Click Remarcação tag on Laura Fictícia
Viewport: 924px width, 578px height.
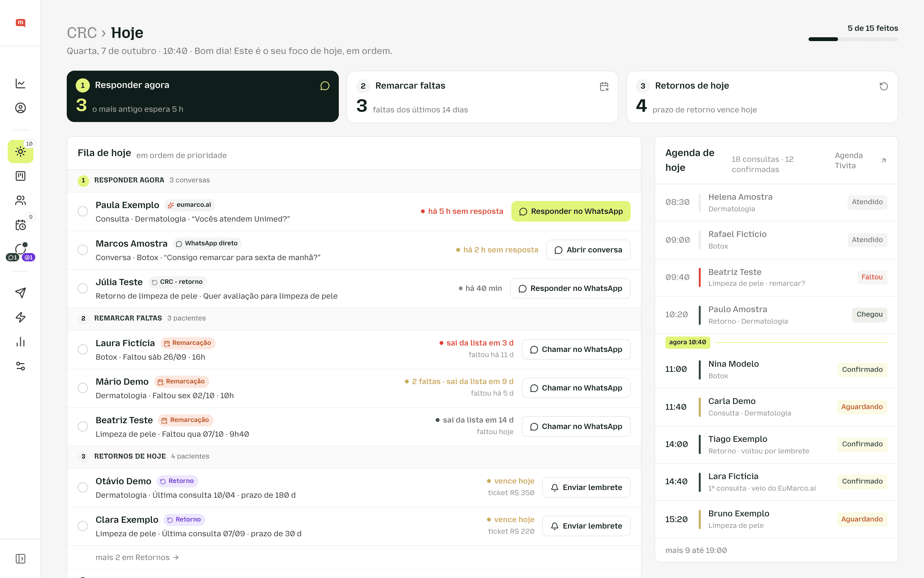188,343
